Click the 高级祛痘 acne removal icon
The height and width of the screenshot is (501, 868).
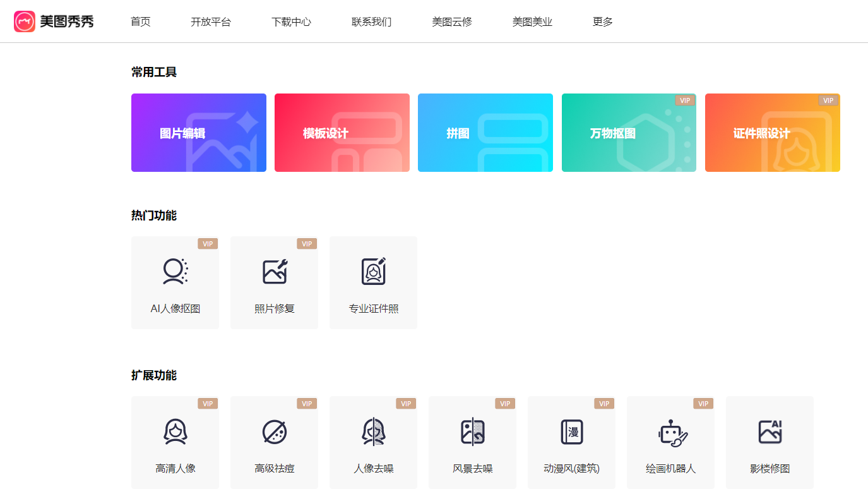(275, 432)
